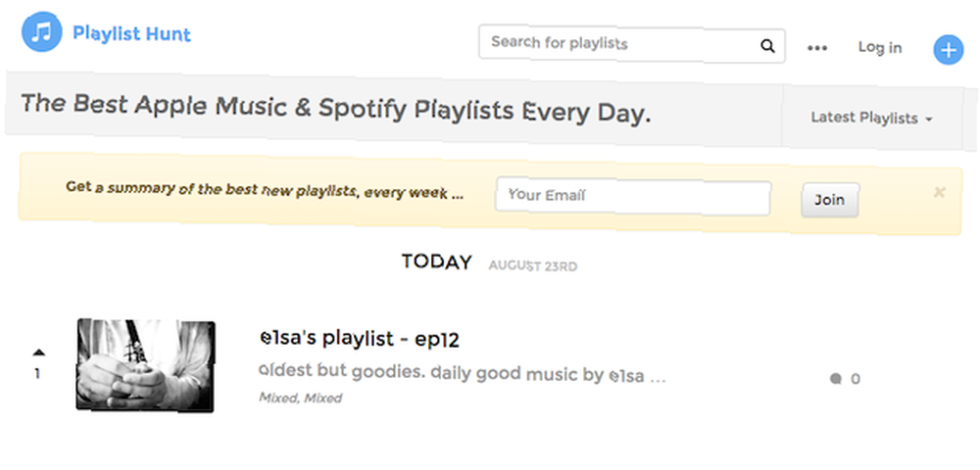Open the black-and-white playlist thumbnail
Image resolution: width=980 pixels, height=470 pixels.
pyautogui.click(x=146, y=365)
